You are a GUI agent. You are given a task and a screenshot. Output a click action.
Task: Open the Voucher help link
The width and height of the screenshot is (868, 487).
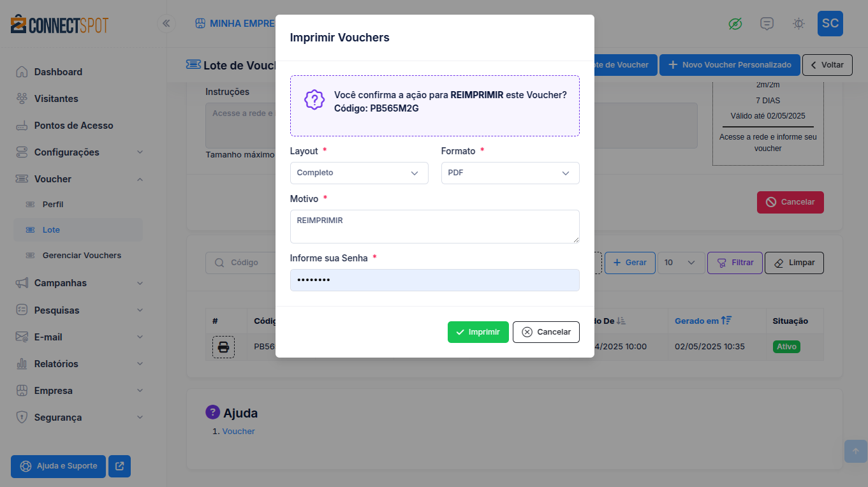[x=239, y=432]
